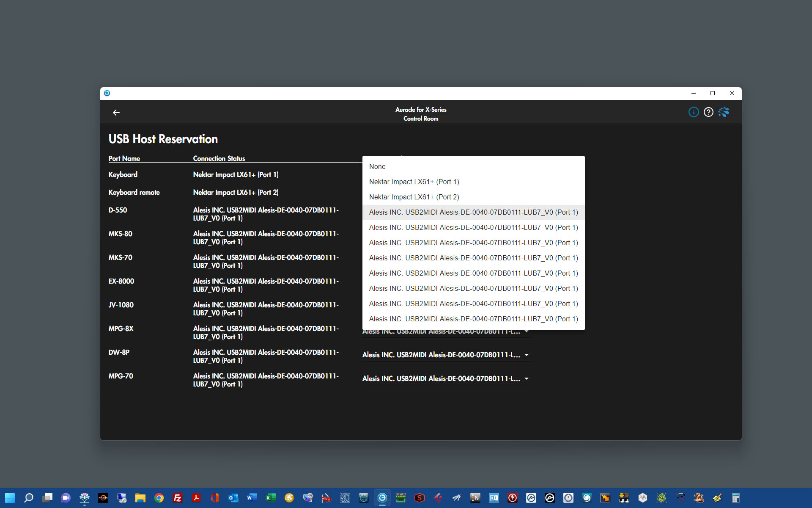Screen dimensions: 812x508
Task: Click the Auracle window title icon
Action: (107, 93)
